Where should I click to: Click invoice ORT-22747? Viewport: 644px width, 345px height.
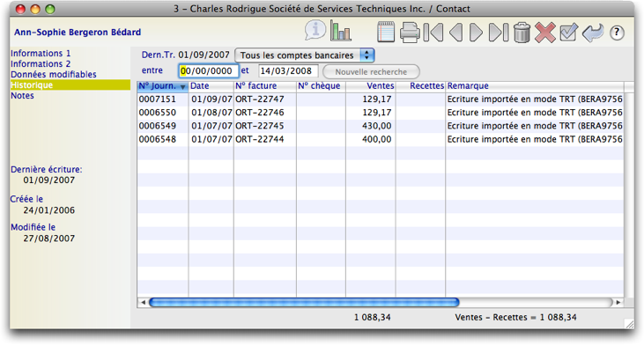point(260,99)
